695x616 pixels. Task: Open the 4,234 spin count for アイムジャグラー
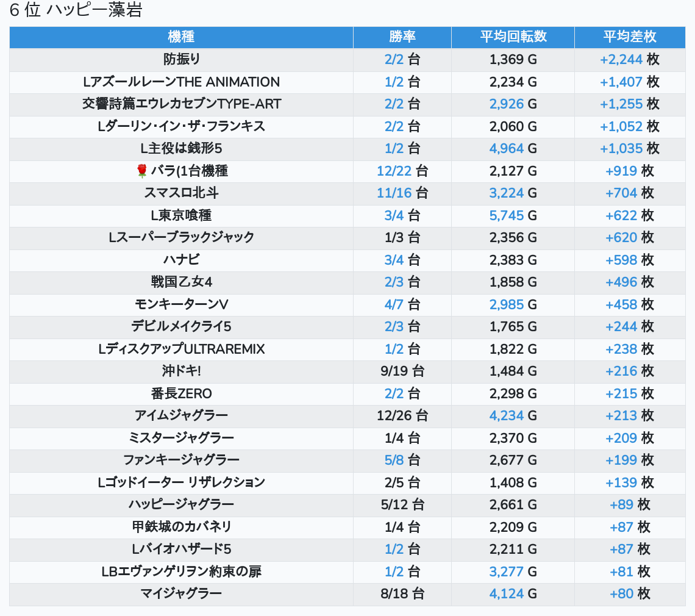coord(506,416)
